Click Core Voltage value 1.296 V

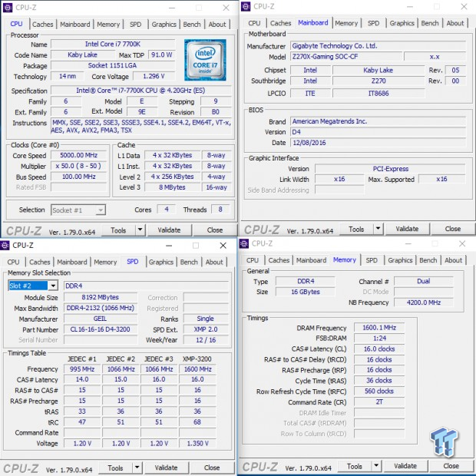click(x=154, y=76)
